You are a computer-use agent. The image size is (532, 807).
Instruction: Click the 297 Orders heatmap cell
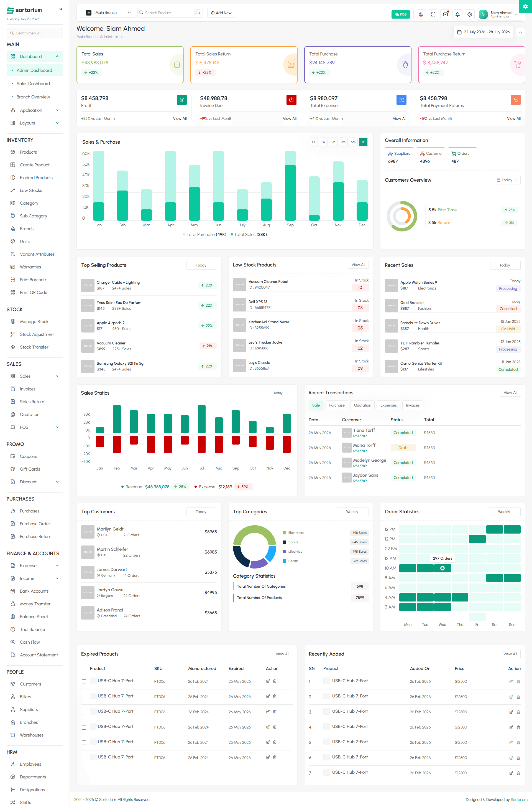tap(443, 568)
